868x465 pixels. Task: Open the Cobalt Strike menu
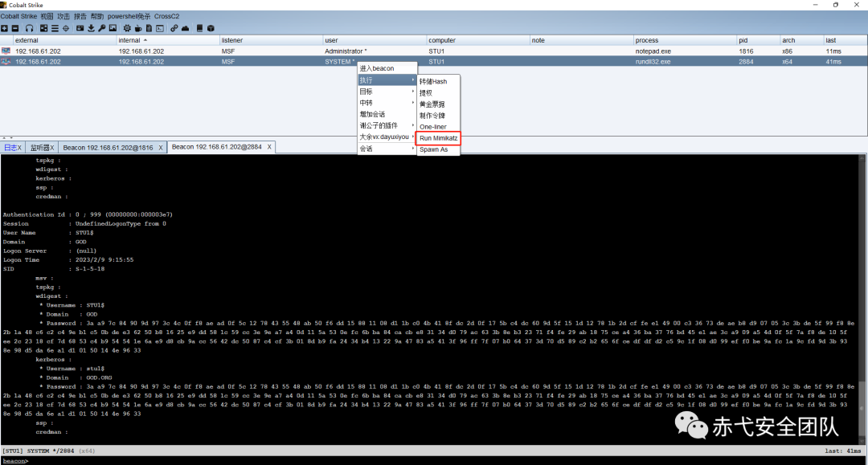click(x=18, y=17)
